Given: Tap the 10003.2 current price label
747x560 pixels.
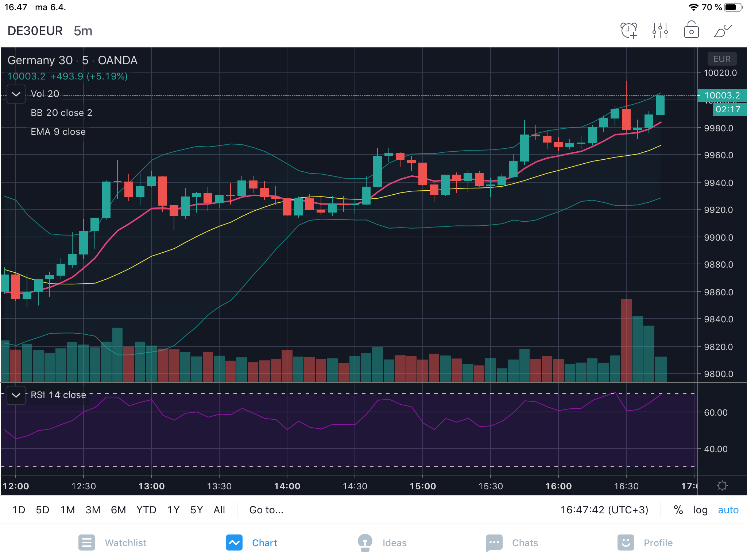Looking at the screenshot, I should point(722,96).
